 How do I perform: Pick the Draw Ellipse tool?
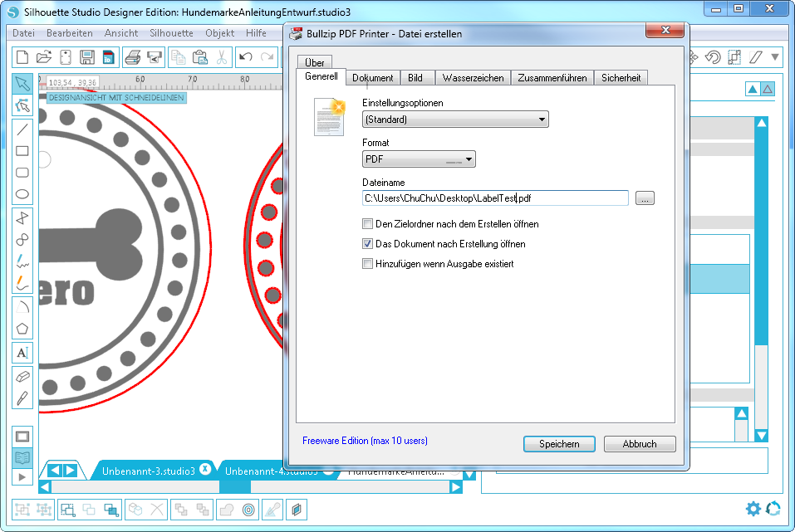click(22, 195)
